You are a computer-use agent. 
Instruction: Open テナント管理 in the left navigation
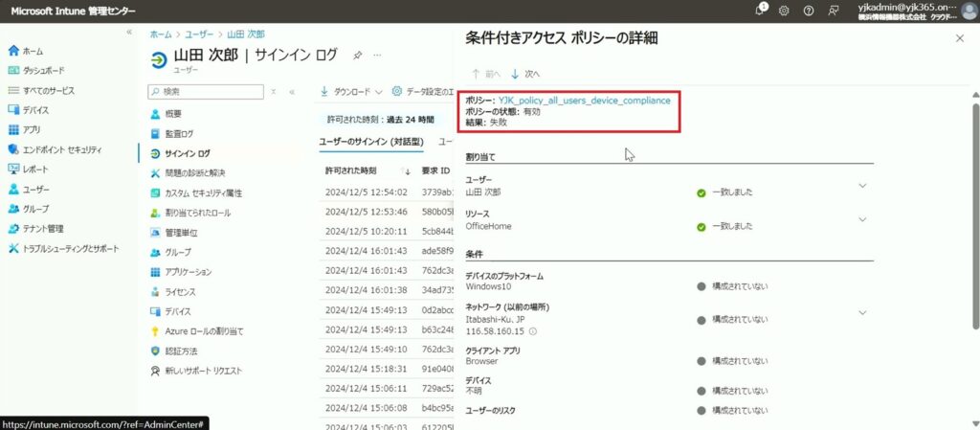coord(35,229)
